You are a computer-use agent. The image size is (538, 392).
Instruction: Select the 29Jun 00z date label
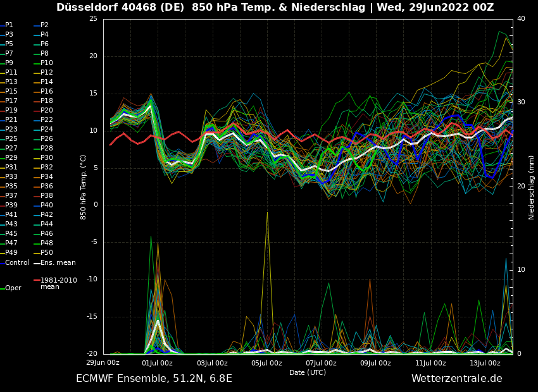[x=103, y=363]
